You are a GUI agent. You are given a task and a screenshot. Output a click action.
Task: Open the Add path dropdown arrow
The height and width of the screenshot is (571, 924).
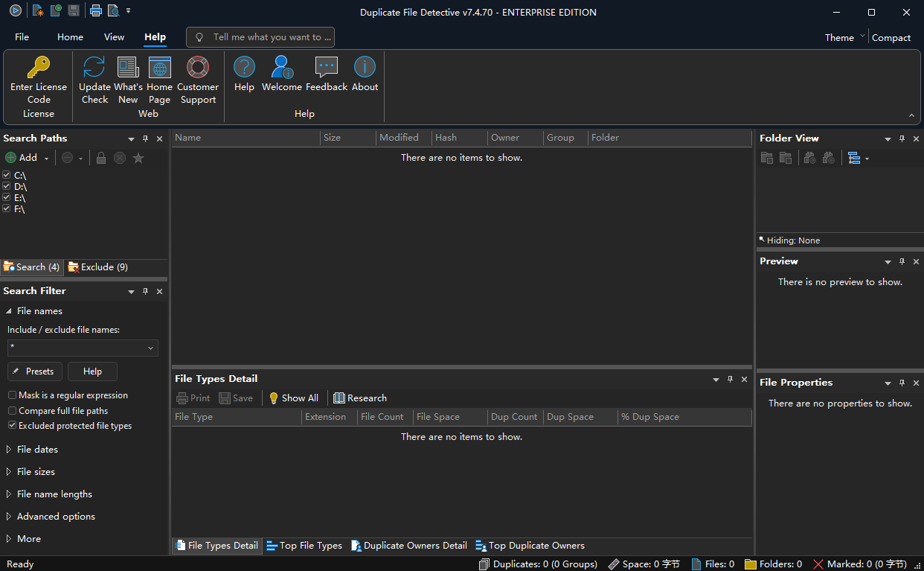pos(46,159)
